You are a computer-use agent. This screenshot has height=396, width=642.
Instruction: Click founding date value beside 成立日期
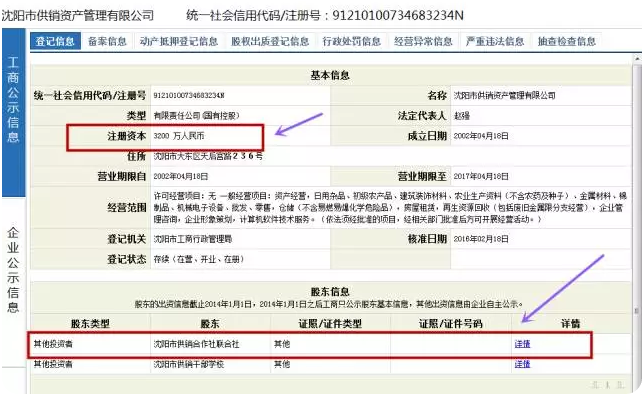(481, 136)
